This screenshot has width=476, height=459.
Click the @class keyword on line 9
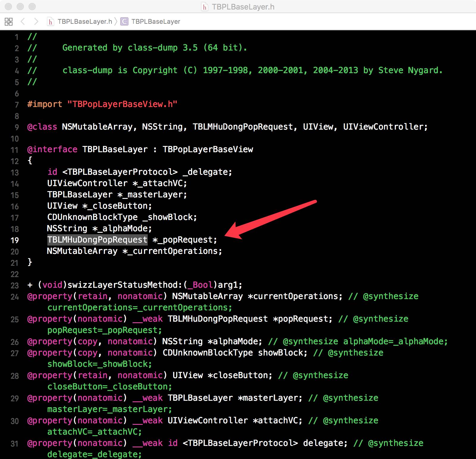pos(42,127)
